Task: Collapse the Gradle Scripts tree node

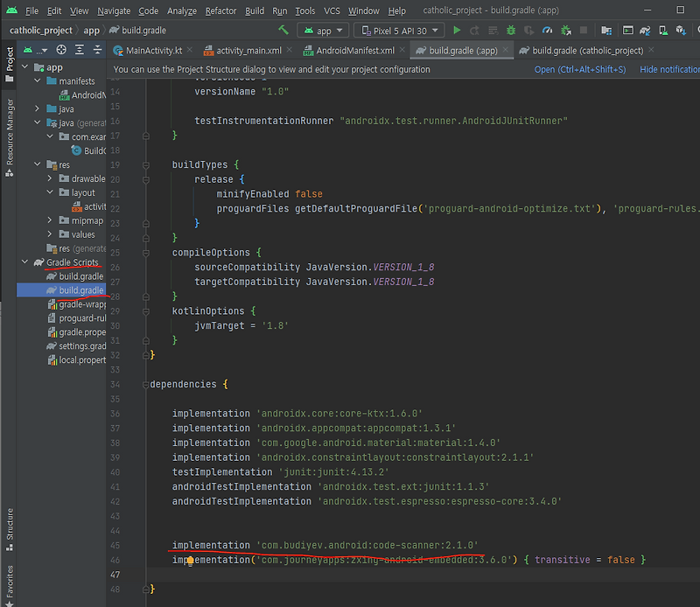Action: pyautogui.click(x=24, y=262)
